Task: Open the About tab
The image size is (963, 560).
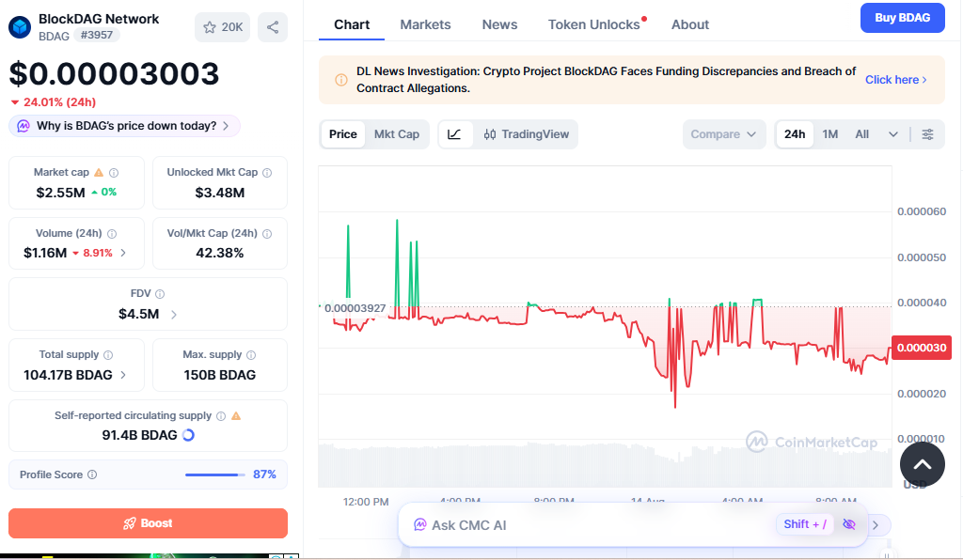Action: [x=689, y=24]
